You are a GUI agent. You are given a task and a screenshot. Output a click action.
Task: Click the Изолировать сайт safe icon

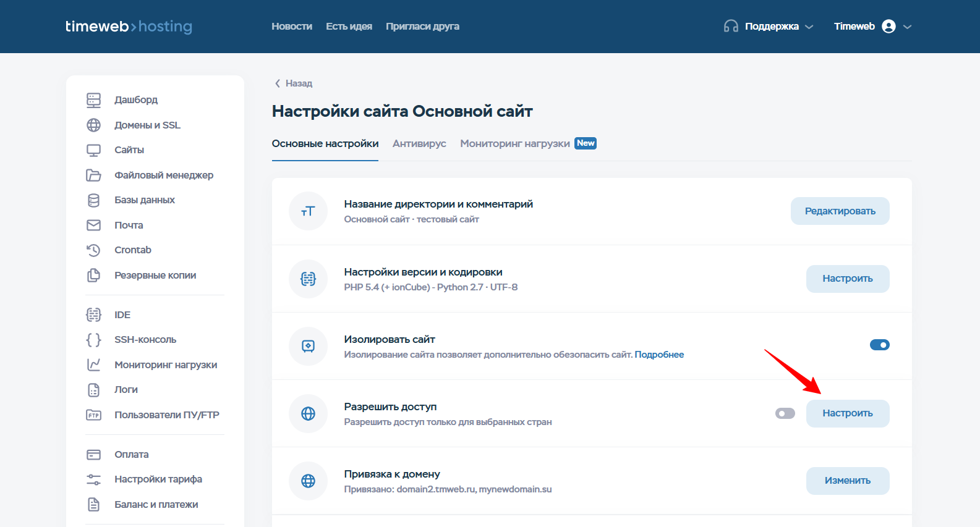308,346
